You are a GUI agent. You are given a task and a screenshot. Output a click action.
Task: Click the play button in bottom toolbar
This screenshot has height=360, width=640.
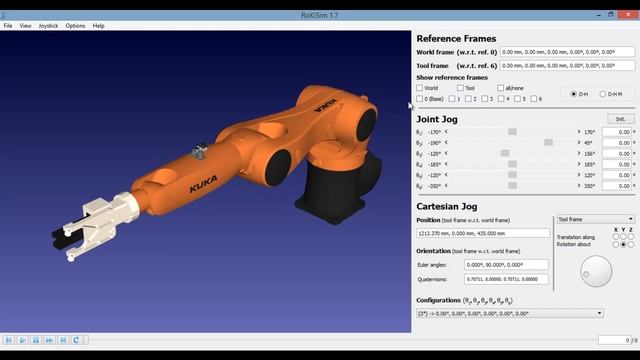point(22,340)
